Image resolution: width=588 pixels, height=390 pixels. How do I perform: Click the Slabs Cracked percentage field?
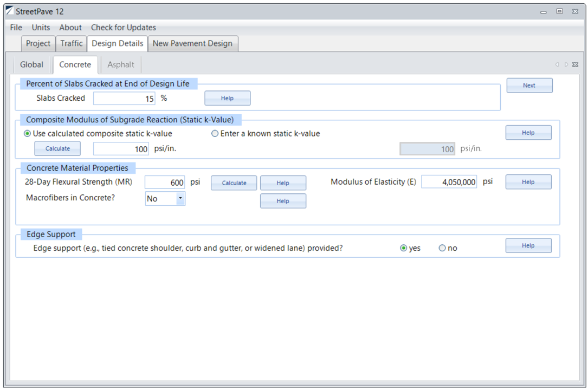click(x=124, y=99)
